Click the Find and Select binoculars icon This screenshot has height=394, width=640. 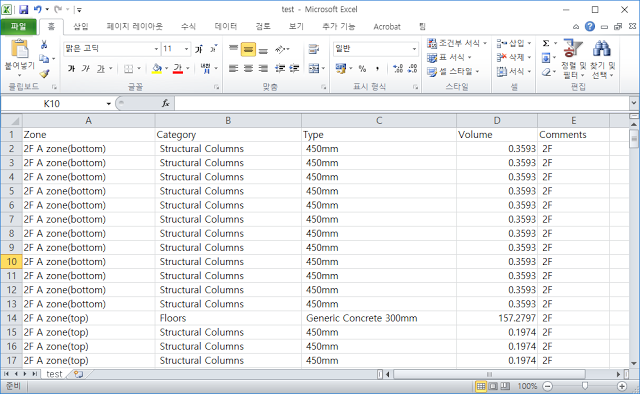pos(601,48)
